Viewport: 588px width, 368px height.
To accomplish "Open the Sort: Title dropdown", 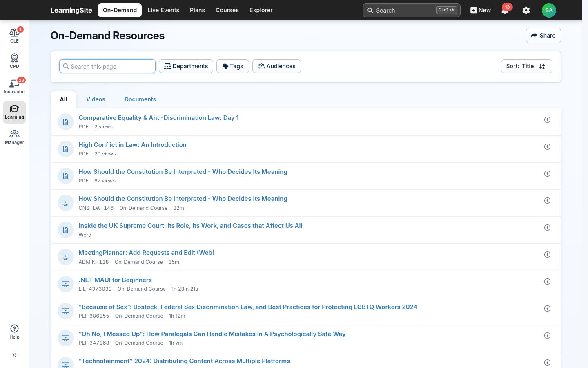I will pos(526,66).
